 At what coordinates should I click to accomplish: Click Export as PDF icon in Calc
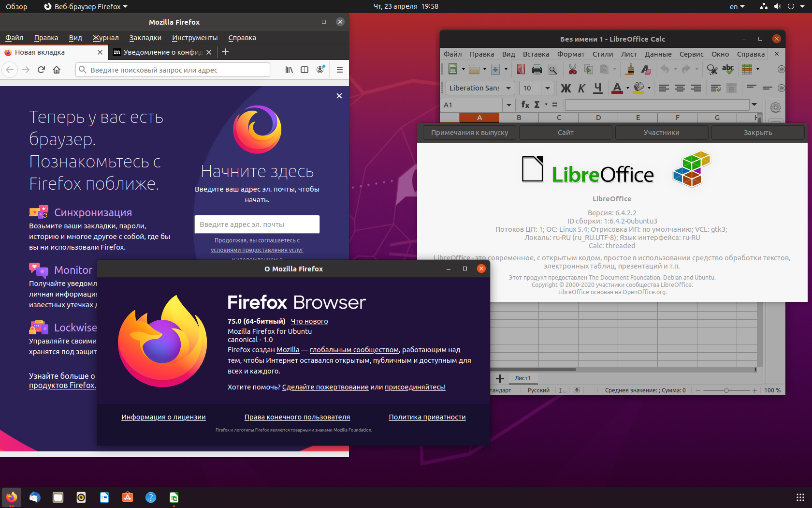click(x=521, y=69)
